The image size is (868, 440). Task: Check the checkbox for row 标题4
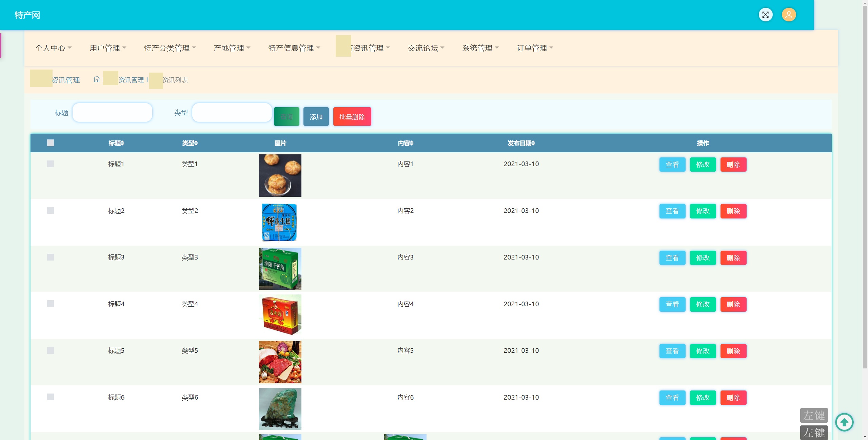click(51, 304)
